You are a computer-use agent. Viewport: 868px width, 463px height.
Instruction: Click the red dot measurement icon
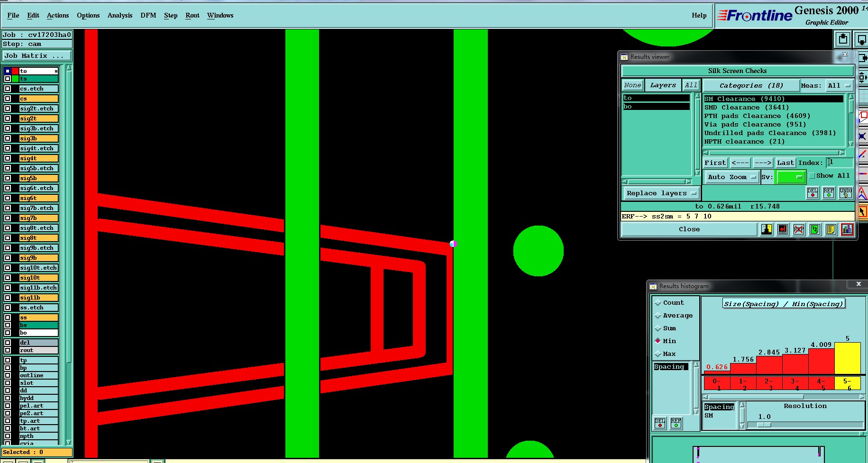[783, 229]
